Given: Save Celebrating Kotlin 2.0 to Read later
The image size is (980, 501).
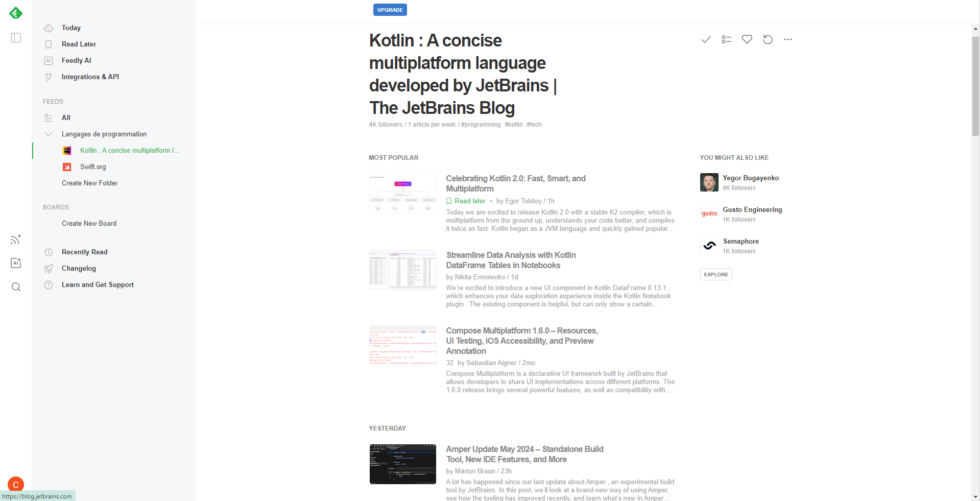Looking at the screenshot, I should 466,201.
